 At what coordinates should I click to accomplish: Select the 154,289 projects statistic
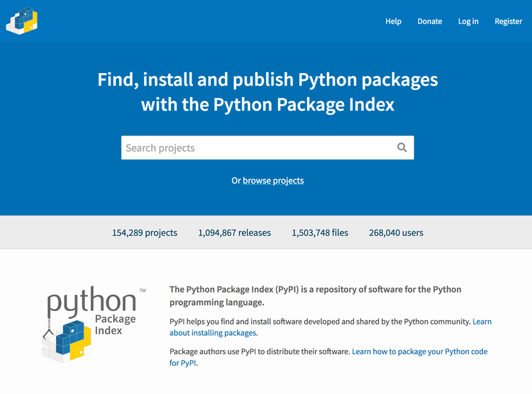(145, 232)
